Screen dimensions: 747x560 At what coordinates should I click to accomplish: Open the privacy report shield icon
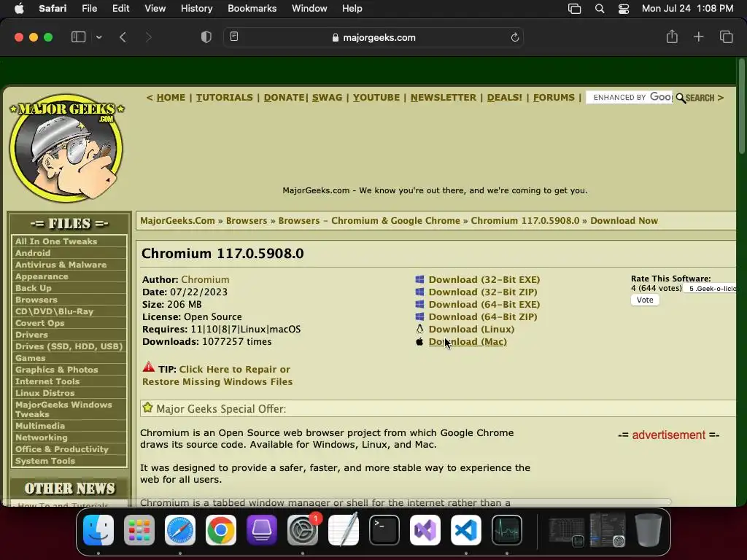coord(206,37)
